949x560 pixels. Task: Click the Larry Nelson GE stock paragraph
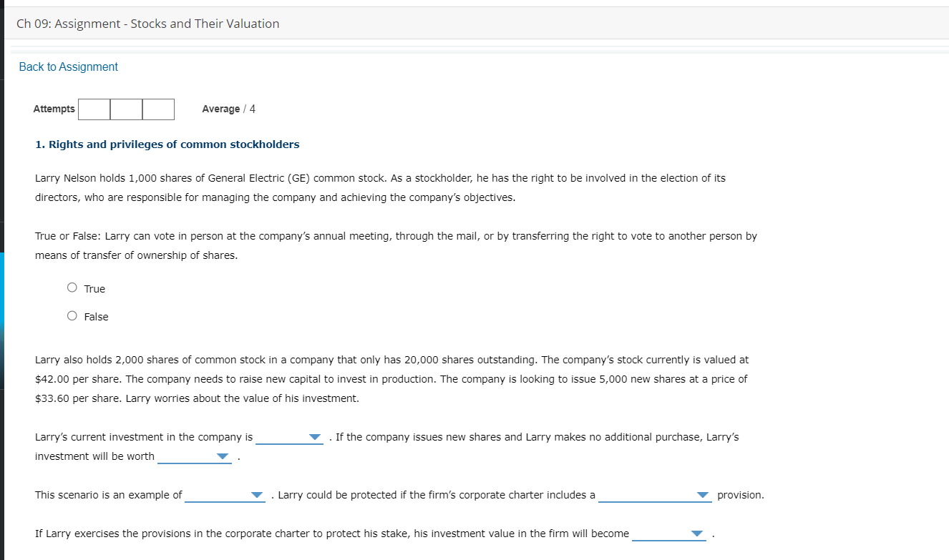pyautogui.click(x=379, y=187)
